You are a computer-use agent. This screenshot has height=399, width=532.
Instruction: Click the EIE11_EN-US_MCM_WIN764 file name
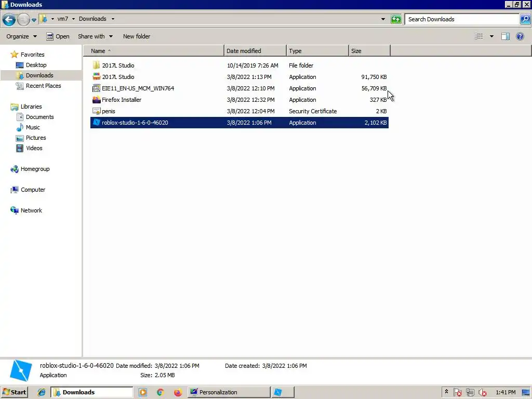(x=138, y=88)
